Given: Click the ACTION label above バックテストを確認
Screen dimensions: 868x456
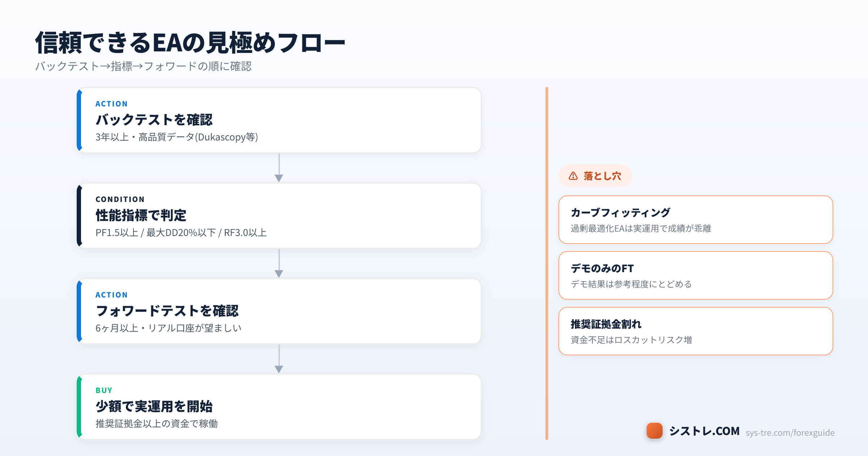Looking at the screenshot, I should [x=111, y=104].
